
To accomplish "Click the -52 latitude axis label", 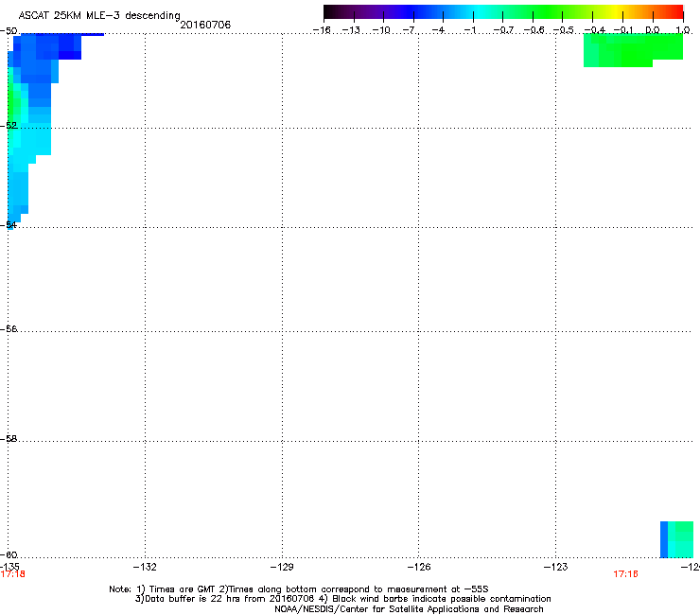I will (9, 126).
